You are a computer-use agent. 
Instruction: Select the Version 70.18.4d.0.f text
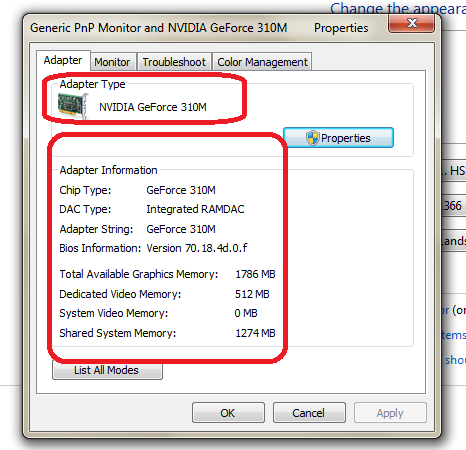197,248
